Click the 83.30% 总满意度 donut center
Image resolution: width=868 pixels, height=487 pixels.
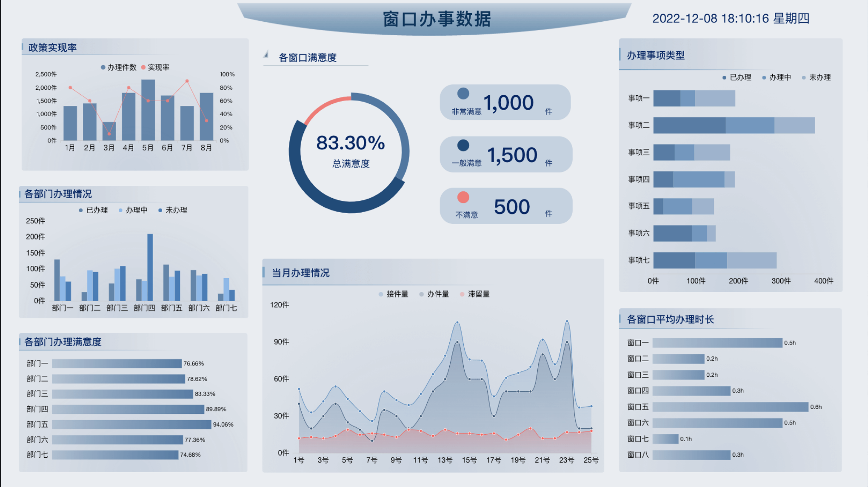[x=350, y=151]
